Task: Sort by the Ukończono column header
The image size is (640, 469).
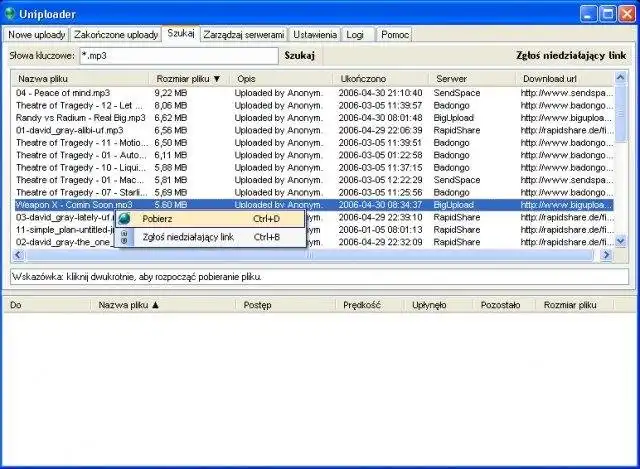Action: pos(381,79)
